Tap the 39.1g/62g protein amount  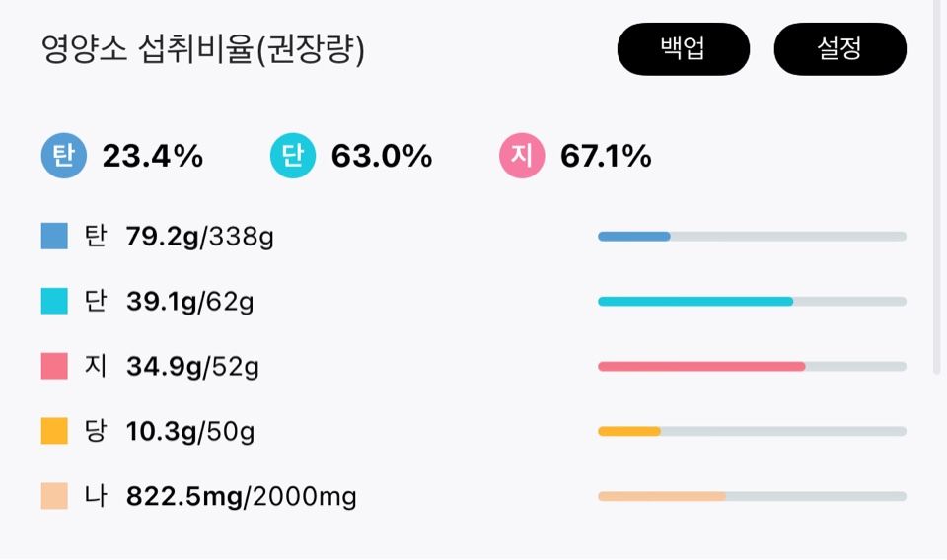pyautogui.click(x=189, y=301)
